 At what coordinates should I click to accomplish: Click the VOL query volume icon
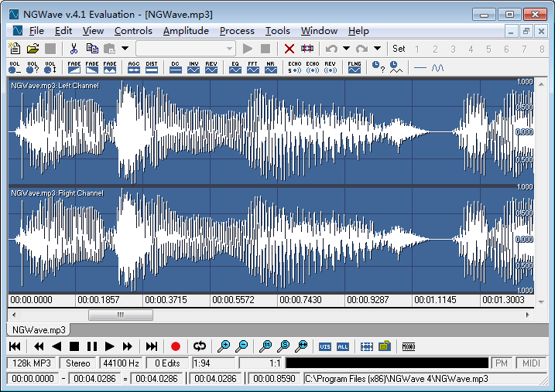pos(33,67)
